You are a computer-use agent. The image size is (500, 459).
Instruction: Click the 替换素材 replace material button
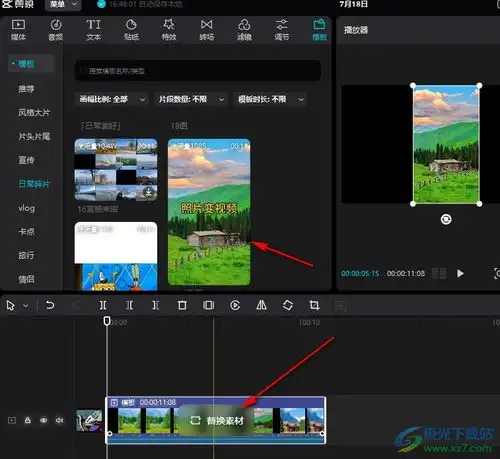[x=217, y=421]
